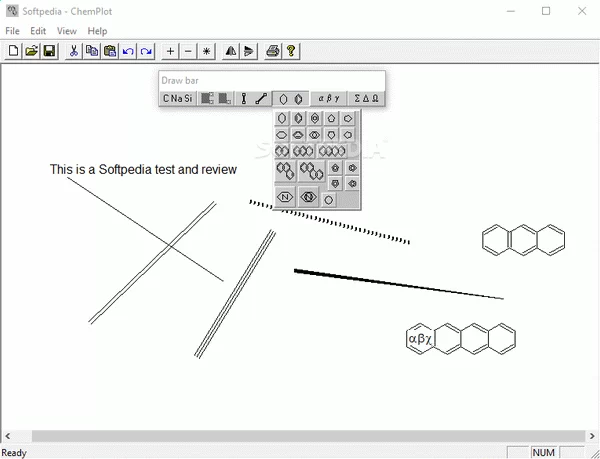Select the plain circle ring shape
This screenshot has height=459, width=600.
(328, 199)
